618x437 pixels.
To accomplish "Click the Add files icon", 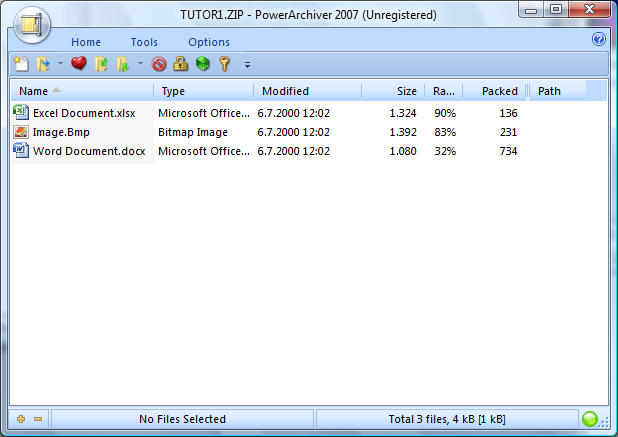I will click(101, 64).
